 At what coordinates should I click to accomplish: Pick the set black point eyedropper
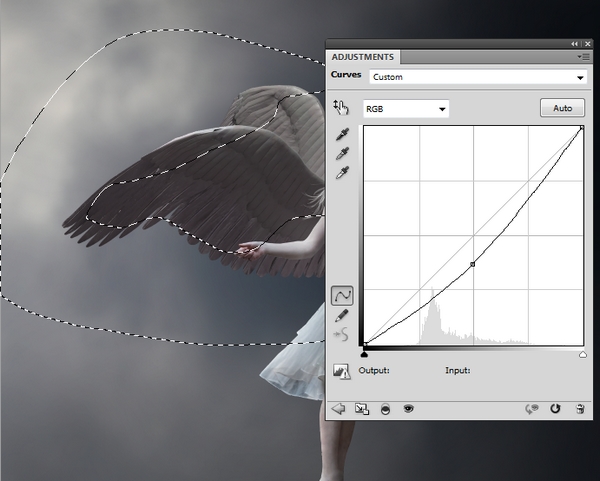tap(342, 134)
